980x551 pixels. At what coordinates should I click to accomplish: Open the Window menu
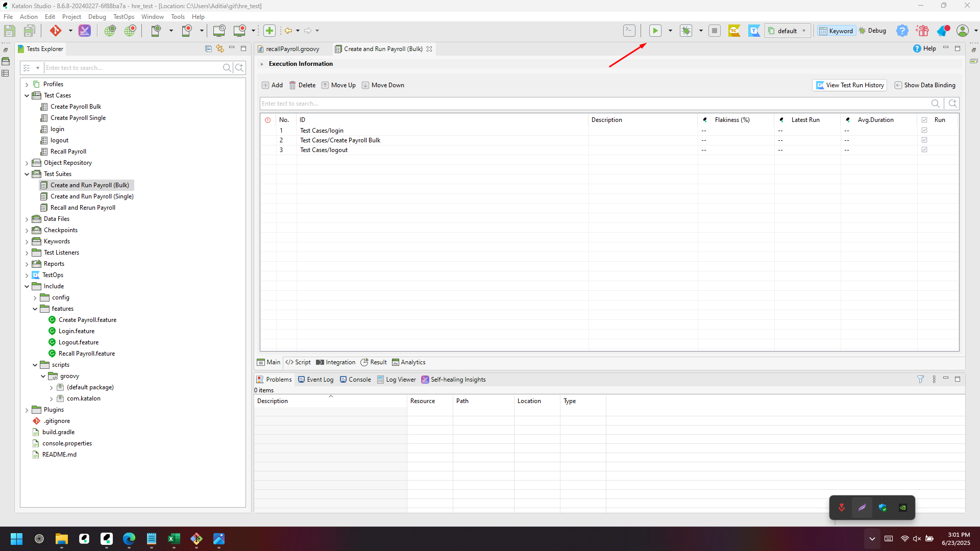click(152, 17)
